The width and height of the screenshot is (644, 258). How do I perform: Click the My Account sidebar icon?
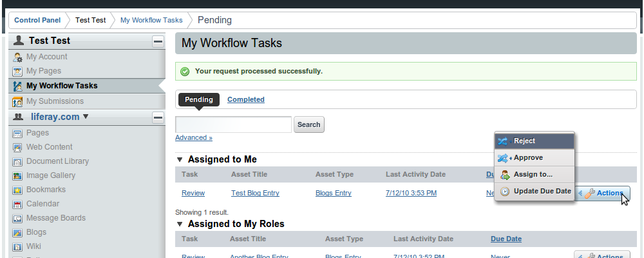coord(18,57)
